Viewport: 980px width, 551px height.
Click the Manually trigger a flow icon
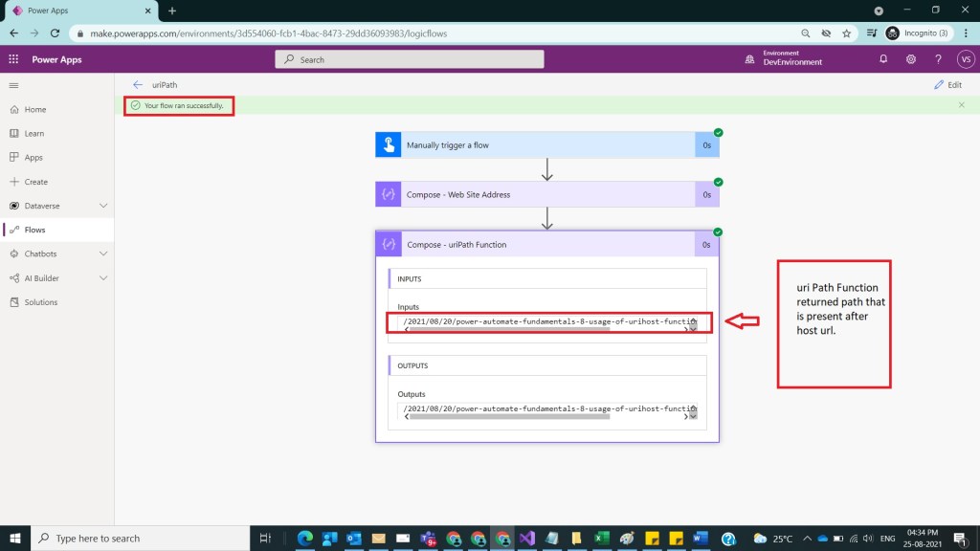(389, 145)
